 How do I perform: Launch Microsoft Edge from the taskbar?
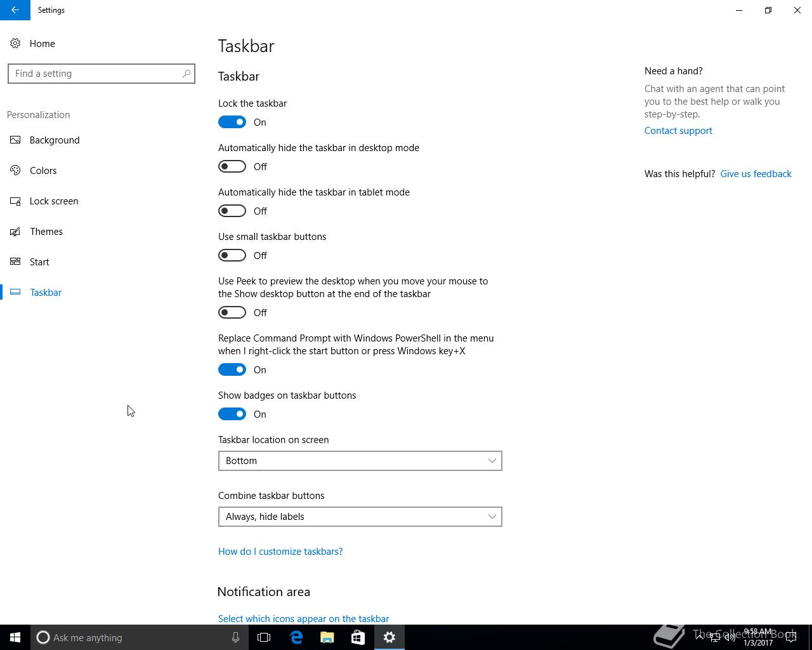pyautogui.click(x=296, y=637)
